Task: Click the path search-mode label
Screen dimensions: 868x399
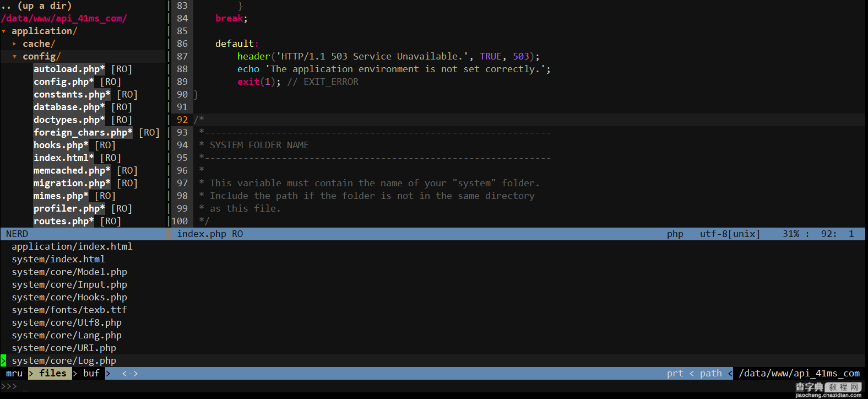Action: click(x=711, y=374)
